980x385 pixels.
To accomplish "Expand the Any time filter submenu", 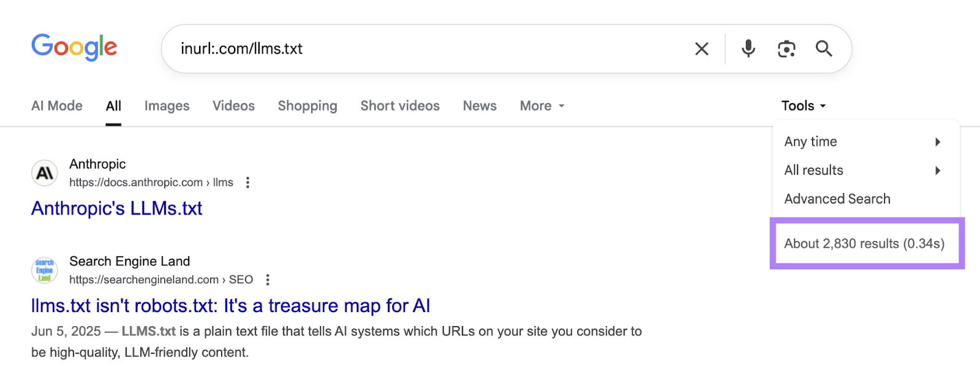I will pos(938,142).
